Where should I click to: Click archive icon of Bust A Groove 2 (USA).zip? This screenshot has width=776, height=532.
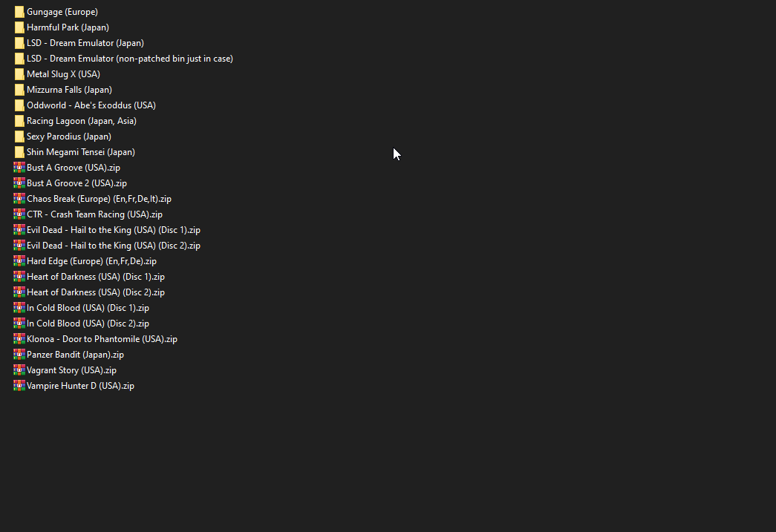pyautogui.click(x=19, y=183)
